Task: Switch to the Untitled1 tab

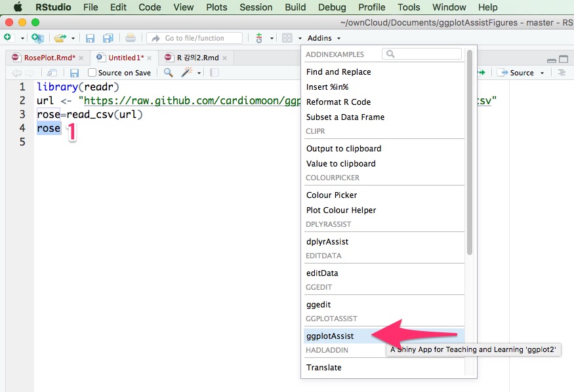Action: click(126, 58)
